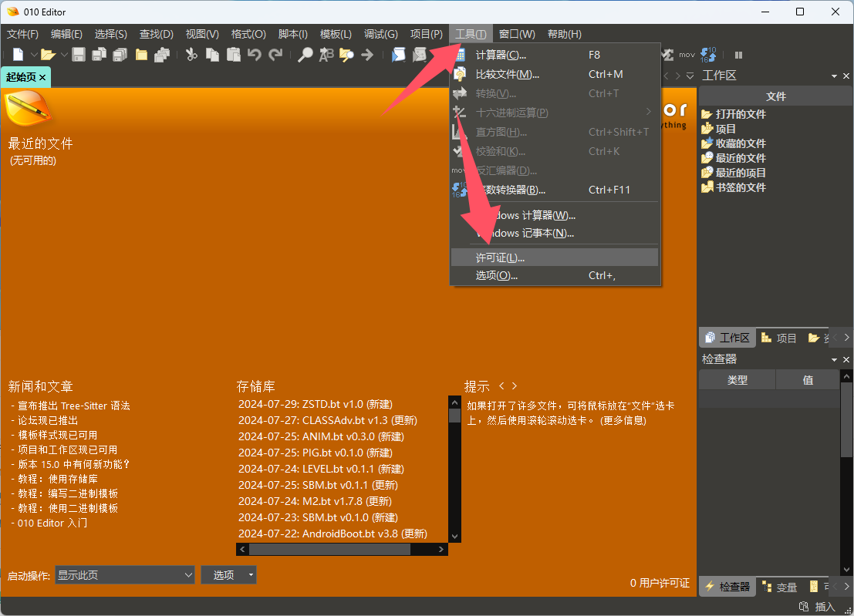Click the 10/16 base converter toolbar icon
The width and height of the screenshot is (854, 616).
(x=708, y=55)
